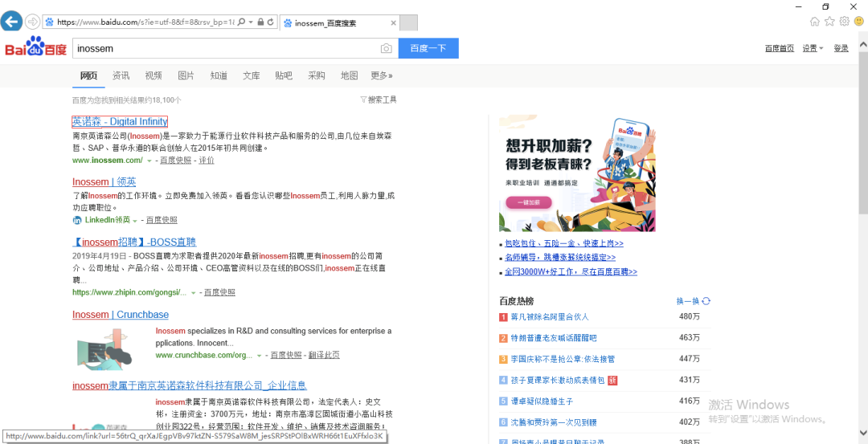Open the Favorites star icon

coord(829,22)
